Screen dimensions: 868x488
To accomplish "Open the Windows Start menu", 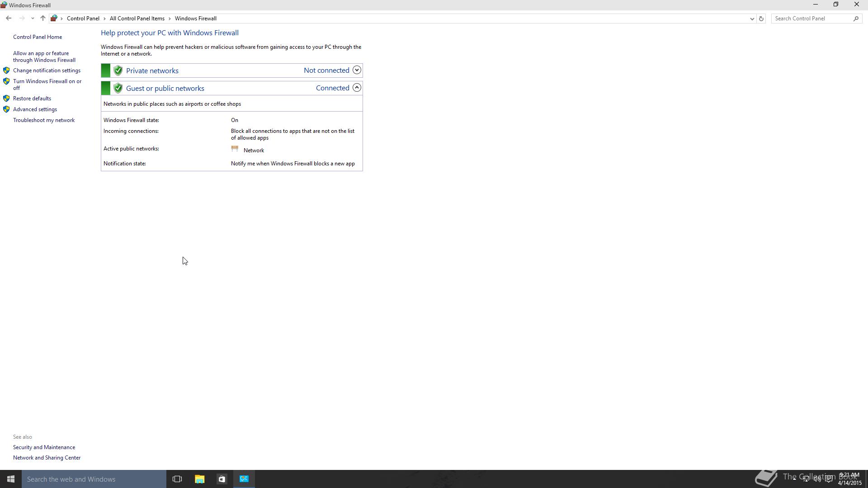I will (x=11, y=479).
